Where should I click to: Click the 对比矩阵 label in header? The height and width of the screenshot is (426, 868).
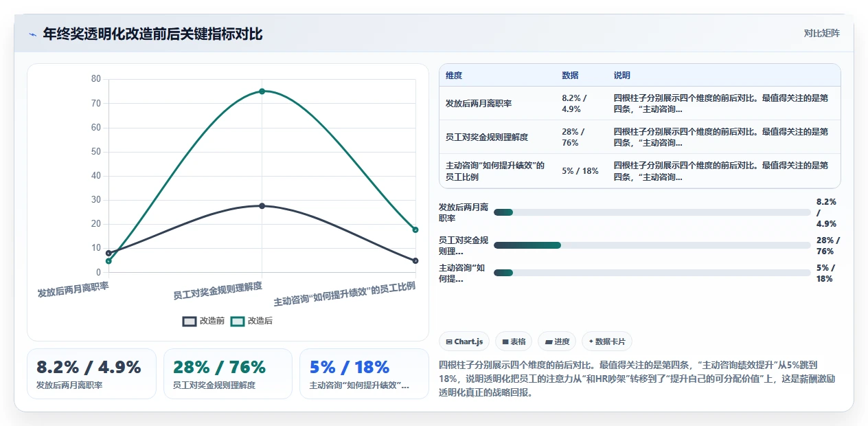pos(821,33)
